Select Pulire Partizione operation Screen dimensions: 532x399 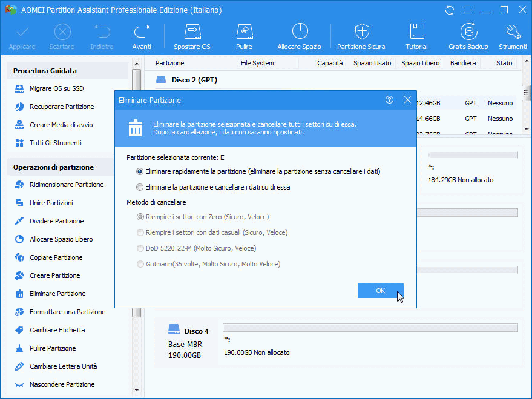[x=45, y=348]
